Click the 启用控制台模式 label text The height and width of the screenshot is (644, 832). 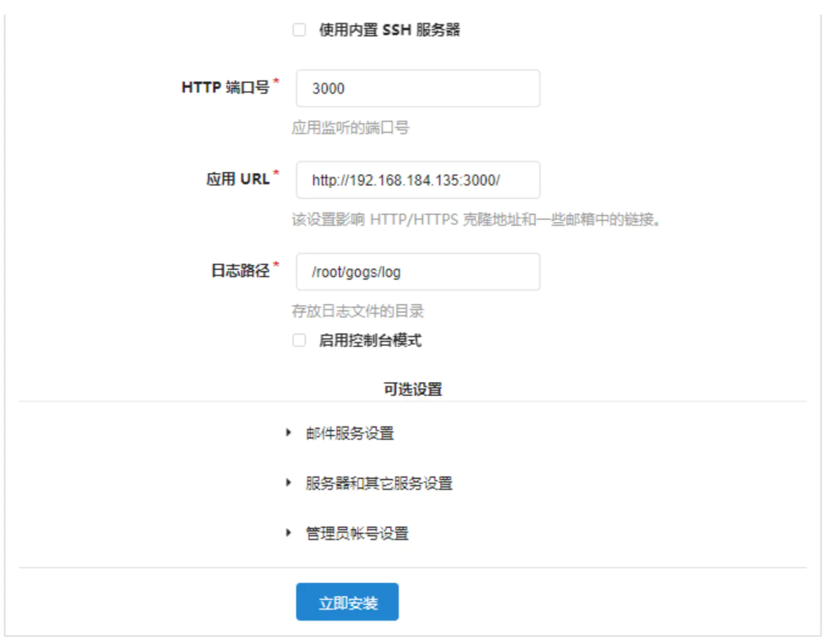(x=370, y=341)
